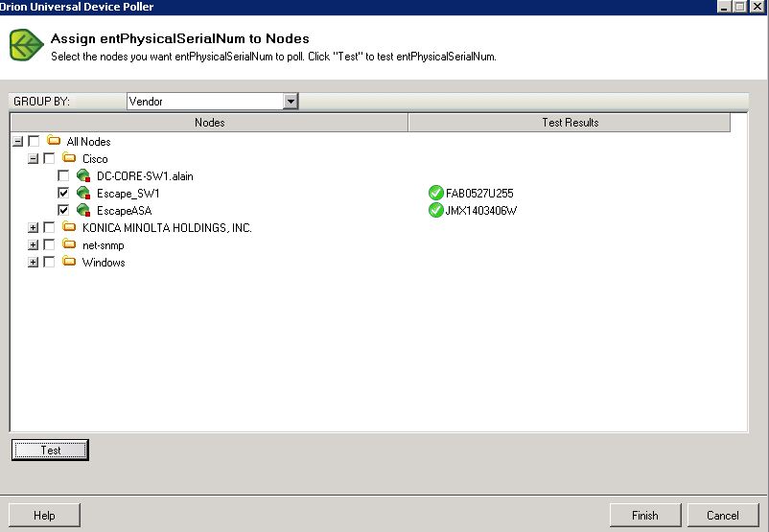Click green checkmark icon beside JMX1403406W
Screen dimensions: 769x532
[x=435, y=210]
